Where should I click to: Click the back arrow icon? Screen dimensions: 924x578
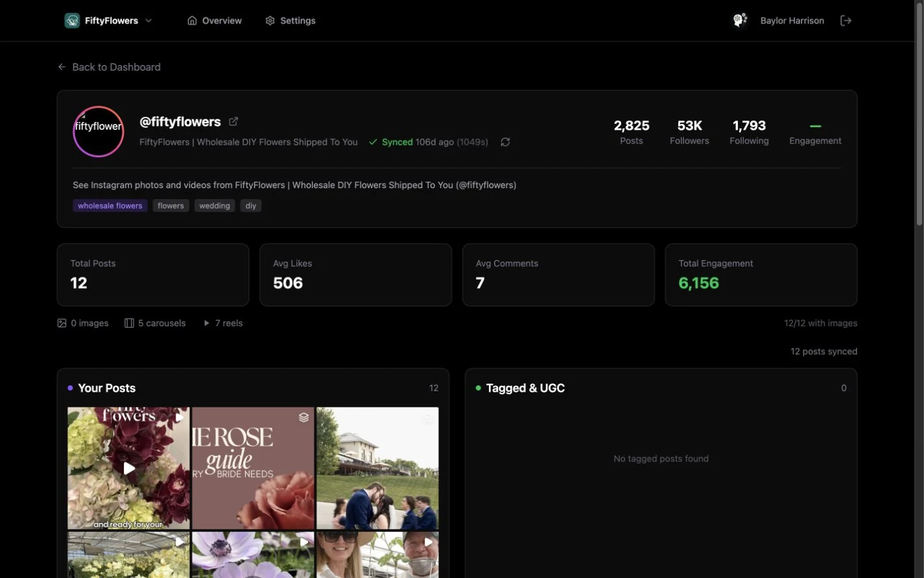[x=62, y=67]
